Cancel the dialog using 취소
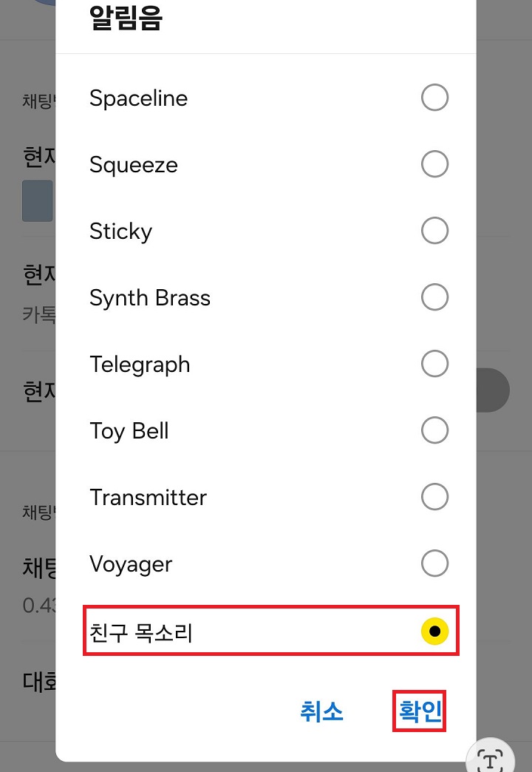 [323, 711]
